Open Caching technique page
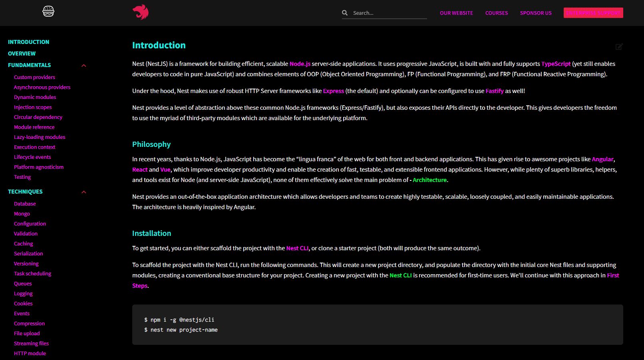The image size is (644, 360). pyautogui.click(x=24, y=243)
